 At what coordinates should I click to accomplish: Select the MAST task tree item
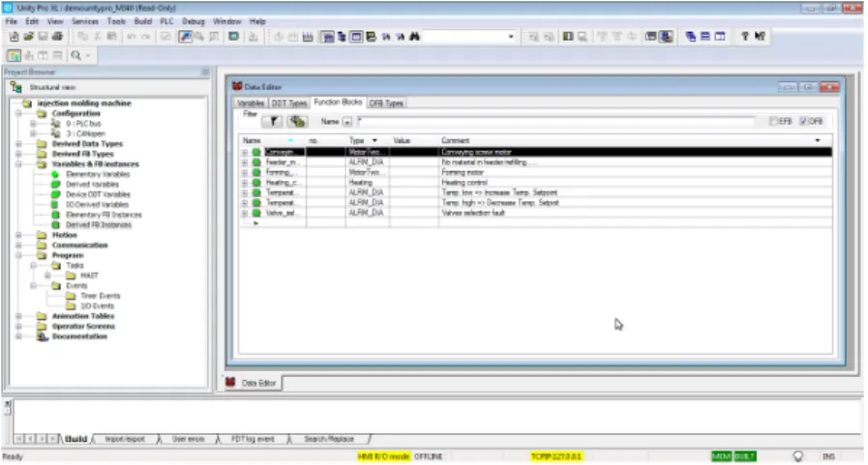[x=89, y=276]
